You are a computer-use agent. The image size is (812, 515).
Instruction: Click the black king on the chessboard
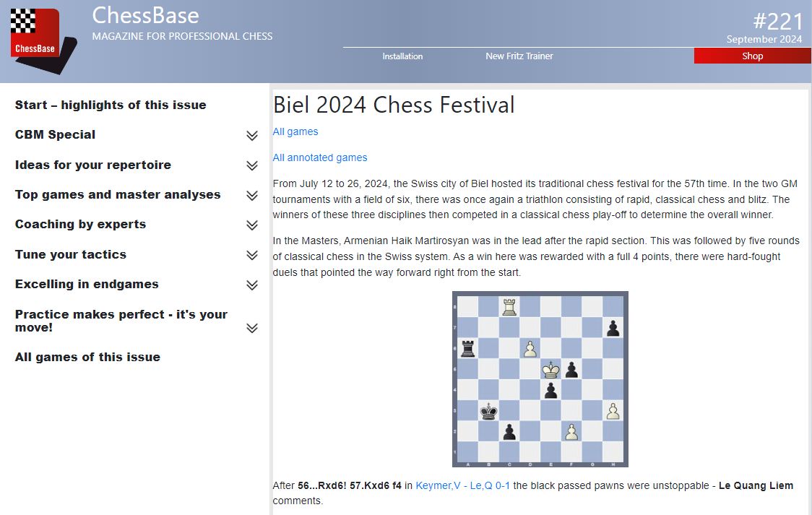[489, 410]
